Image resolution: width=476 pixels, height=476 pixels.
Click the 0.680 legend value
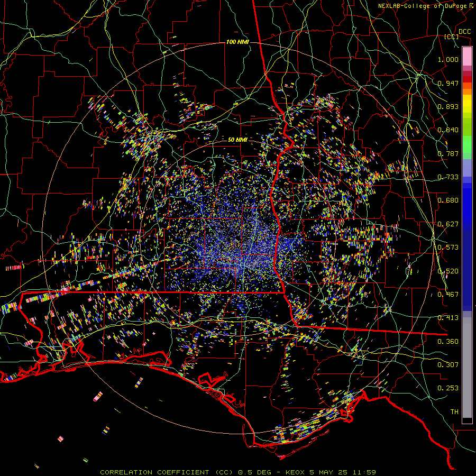pos(448,200)
